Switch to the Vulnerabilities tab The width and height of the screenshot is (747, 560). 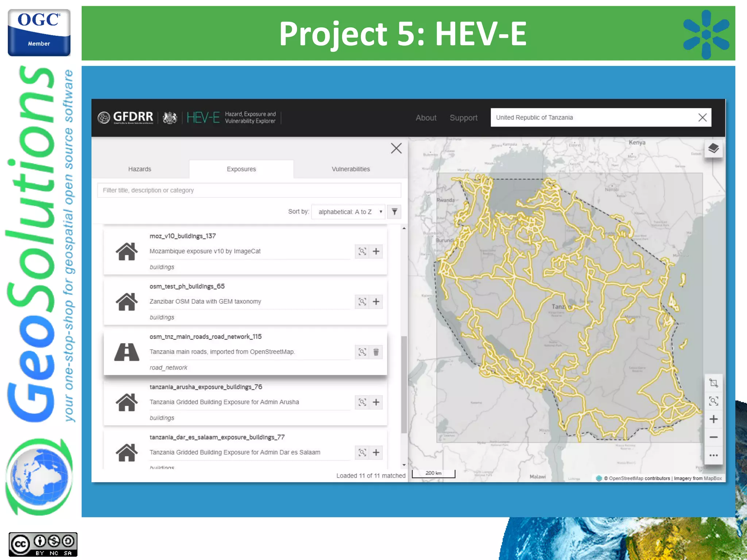351,169
